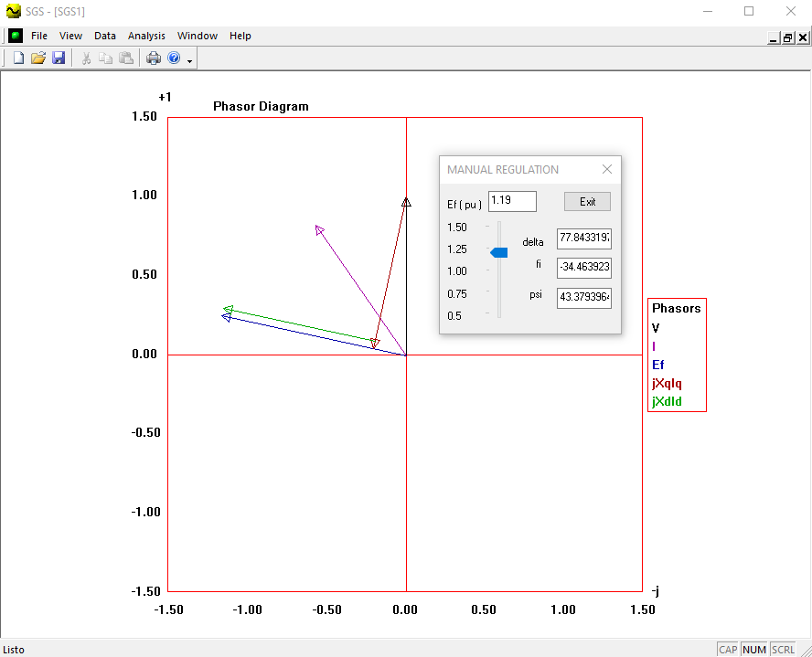Minimize the inner SGS1 document window
Screen dimensions: 812x657
pos(774,37)
